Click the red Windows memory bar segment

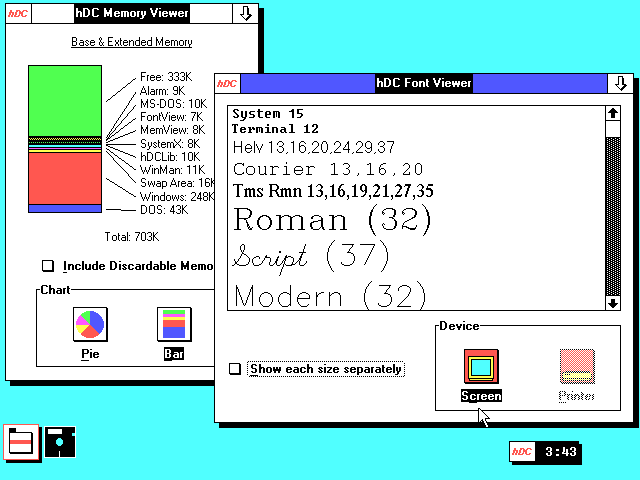point(65,178)
